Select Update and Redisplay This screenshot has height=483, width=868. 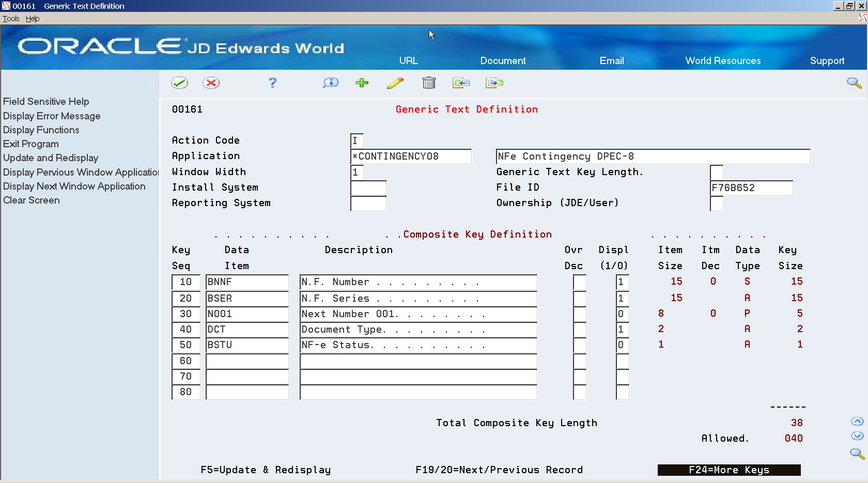click(x=51, y=158)
